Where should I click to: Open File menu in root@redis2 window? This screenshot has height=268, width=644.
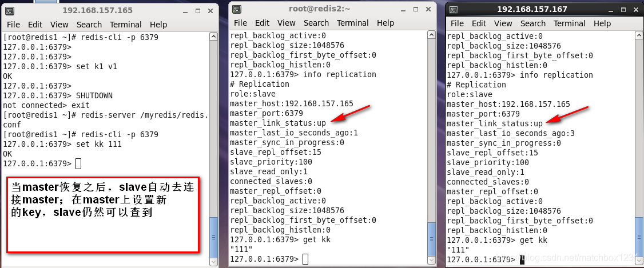240,23
